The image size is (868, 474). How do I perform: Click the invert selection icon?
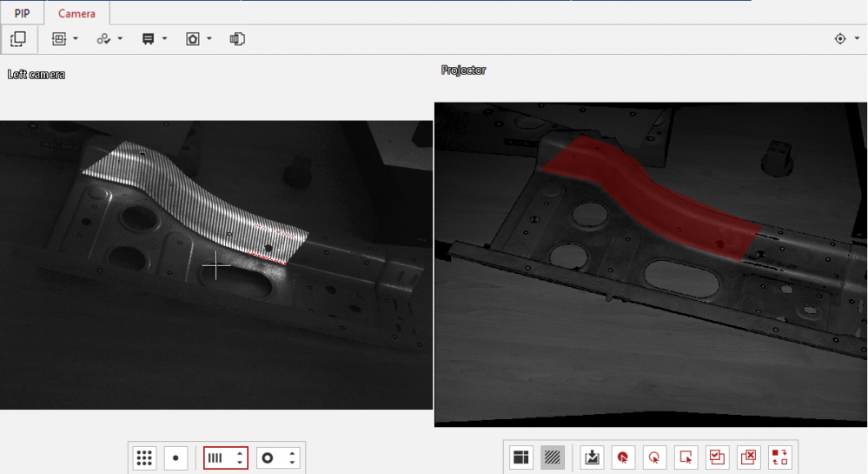(x=779, y=457)
